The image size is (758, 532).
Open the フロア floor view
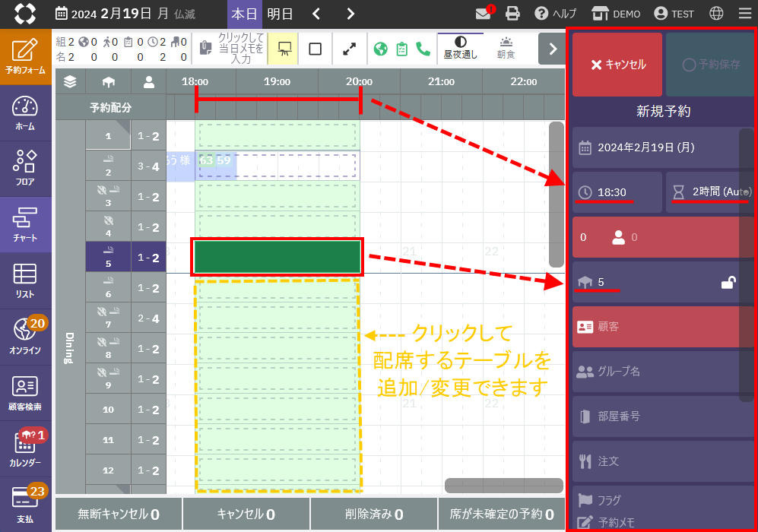pyautogui.click(x=25, y=168)
